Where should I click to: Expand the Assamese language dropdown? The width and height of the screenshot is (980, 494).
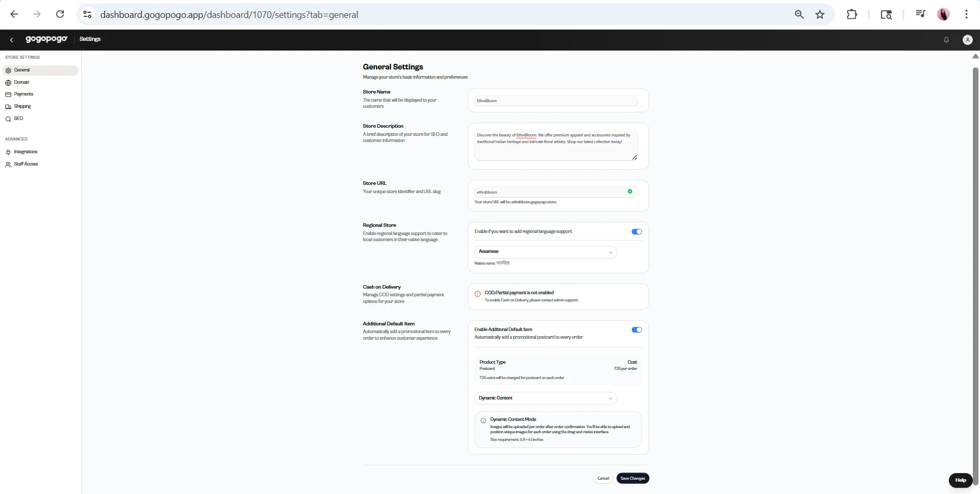point(545,252)
